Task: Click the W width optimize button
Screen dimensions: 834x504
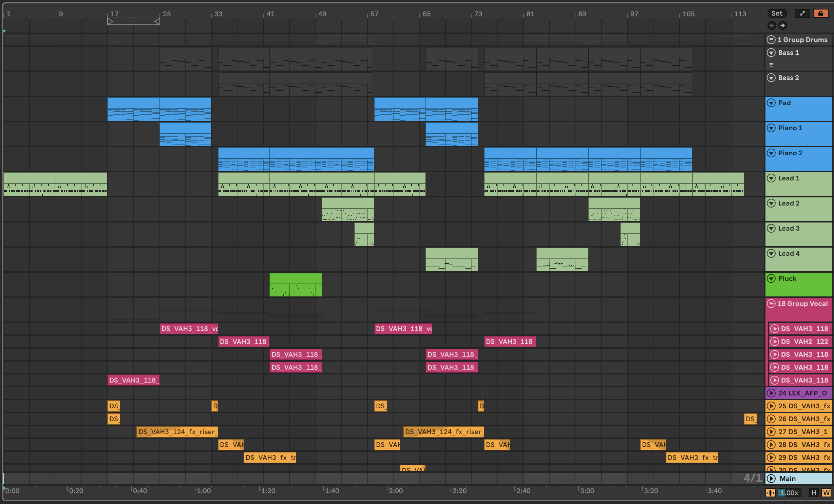Action: [x=826, y=493]
